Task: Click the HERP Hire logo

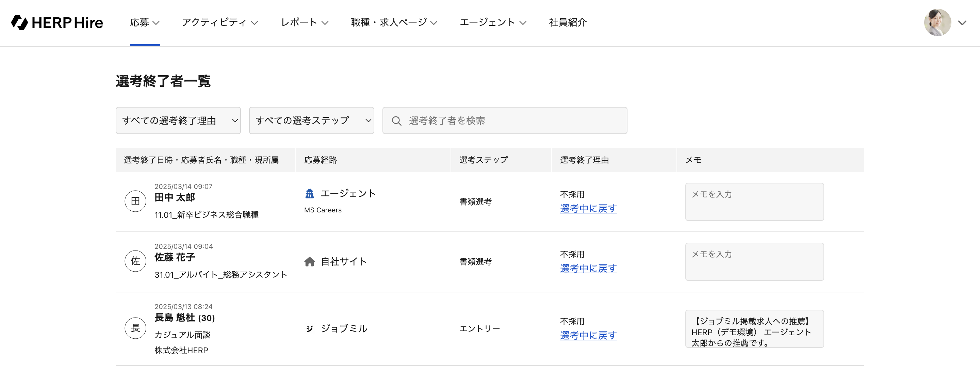Action: click(57, 22)
